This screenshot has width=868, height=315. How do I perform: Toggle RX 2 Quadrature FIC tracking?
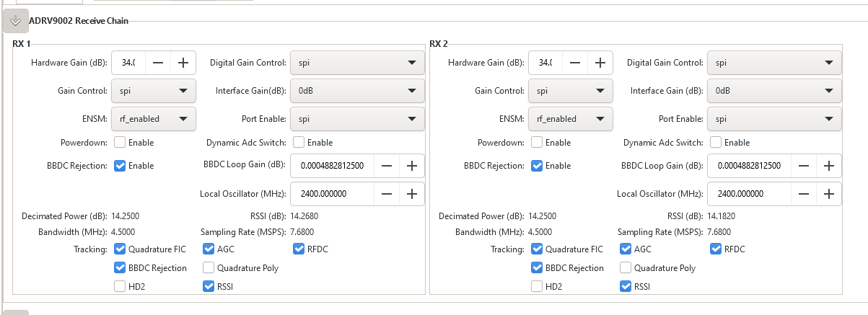537,249
